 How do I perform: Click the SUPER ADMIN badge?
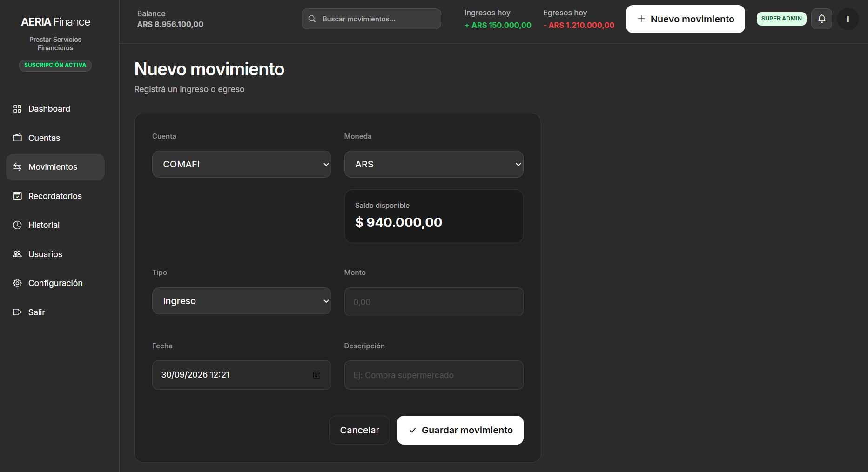coord(781,19)
